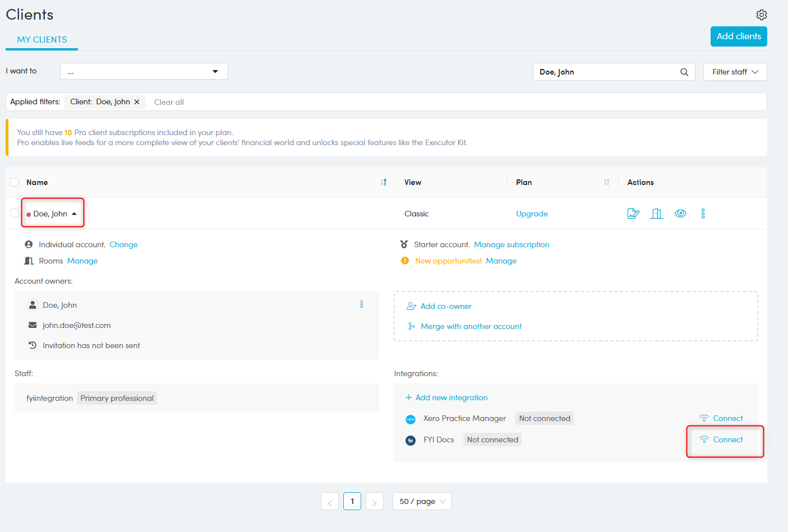This screenshot has width=788, height=532.
Task: Open the 'I want to' dropdown
Action: click(x=144, y=71)
